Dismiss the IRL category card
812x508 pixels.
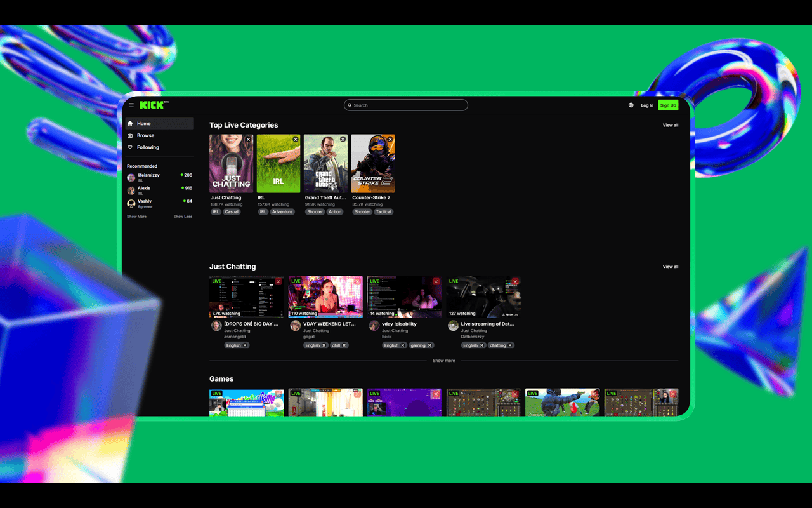(296, 139)
